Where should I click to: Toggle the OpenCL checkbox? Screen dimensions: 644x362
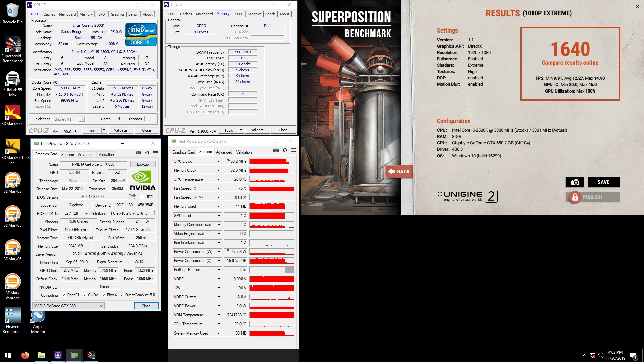[x=64, y=295]
